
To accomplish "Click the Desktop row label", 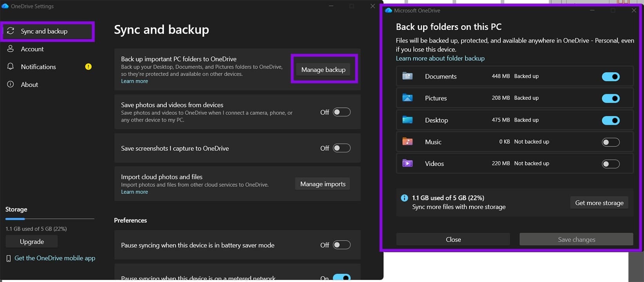I will tap(436, 120).
